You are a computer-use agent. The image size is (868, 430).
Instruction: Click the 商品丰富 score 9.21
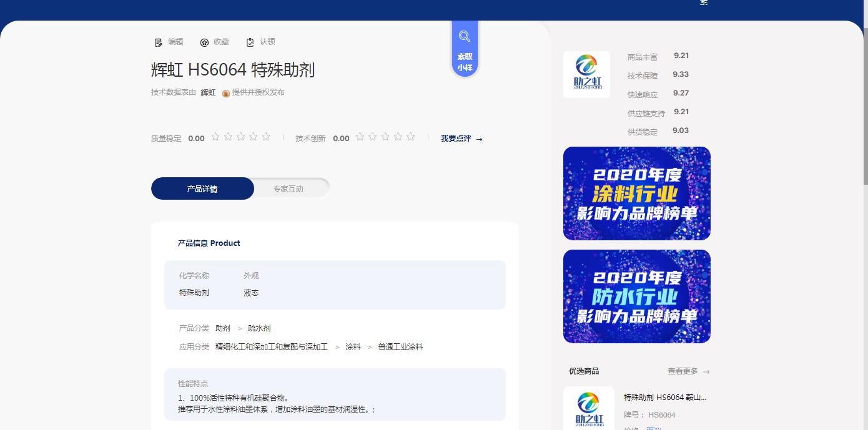[681, 56]
